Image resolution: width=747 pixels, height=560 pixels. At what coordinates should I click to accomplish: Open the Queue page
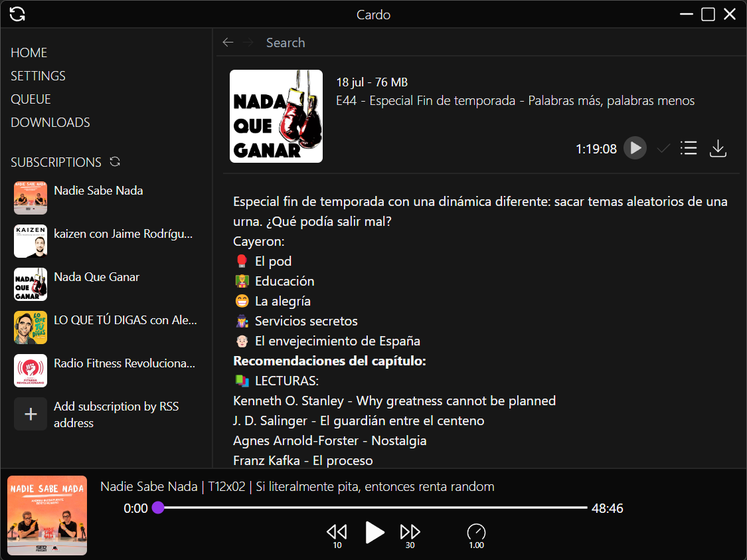[x=31, y=99]
